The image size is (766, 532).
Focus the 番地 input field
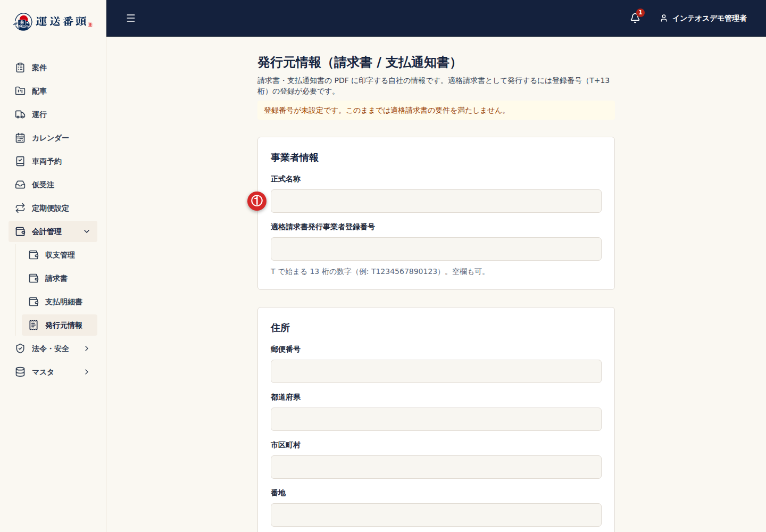(x=436, y=515)
